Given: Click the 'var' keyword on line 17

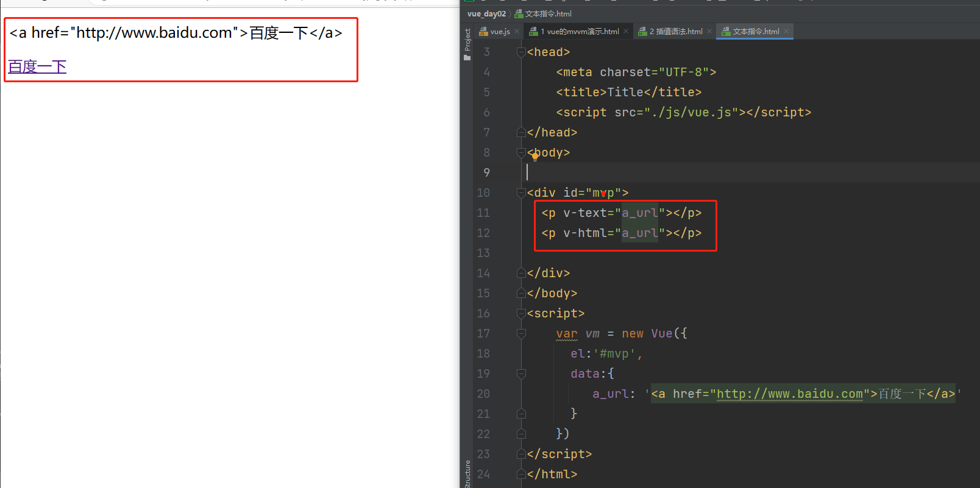Looking at the screenshot, I should coord(567,333).
